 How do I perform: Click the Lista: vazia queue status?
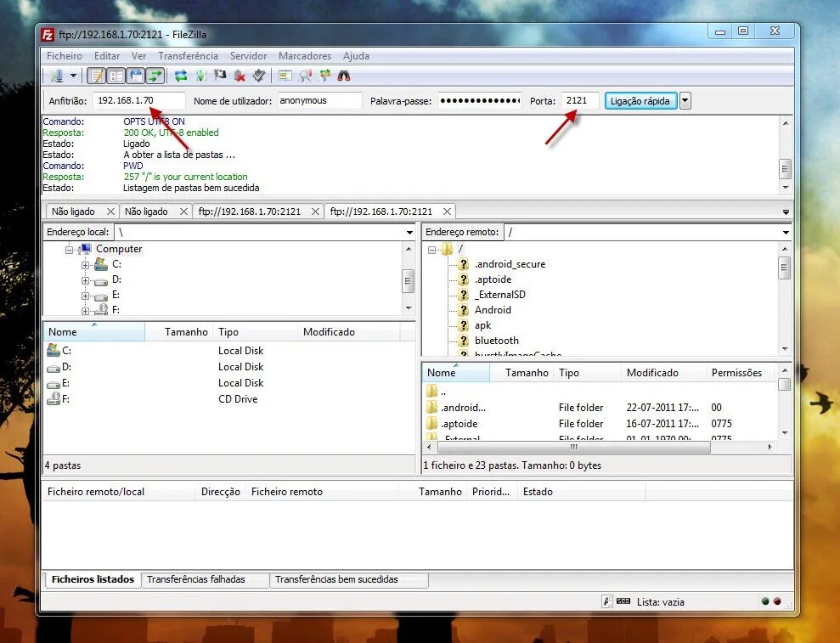[661, 602]
